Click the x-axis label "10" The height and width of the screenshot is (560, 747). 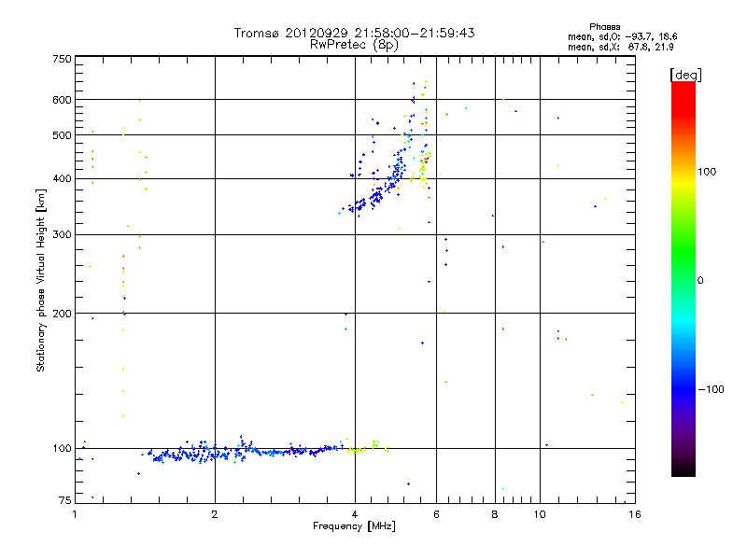540,514
